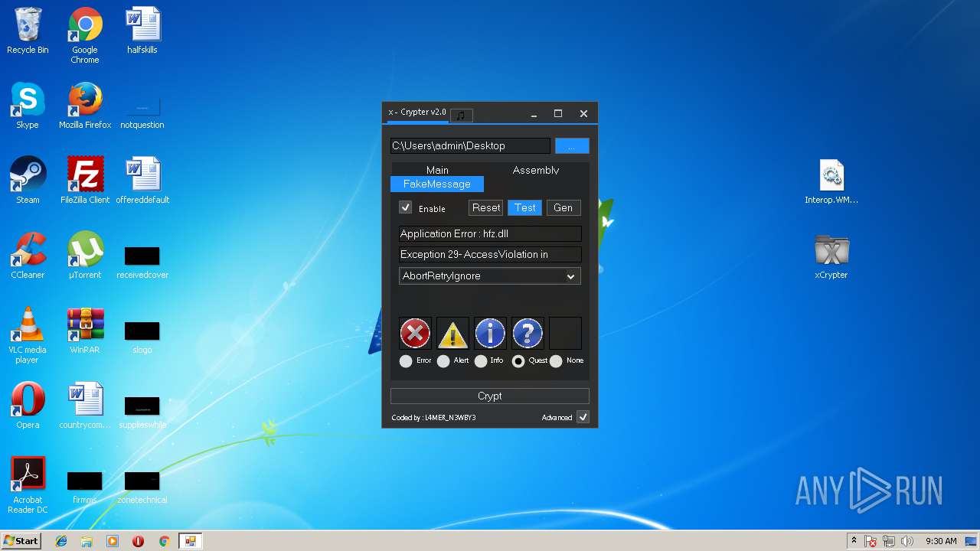Select the blue Info icon
Image resolution: width=980 pixels, height=551 pixels.
490,334
